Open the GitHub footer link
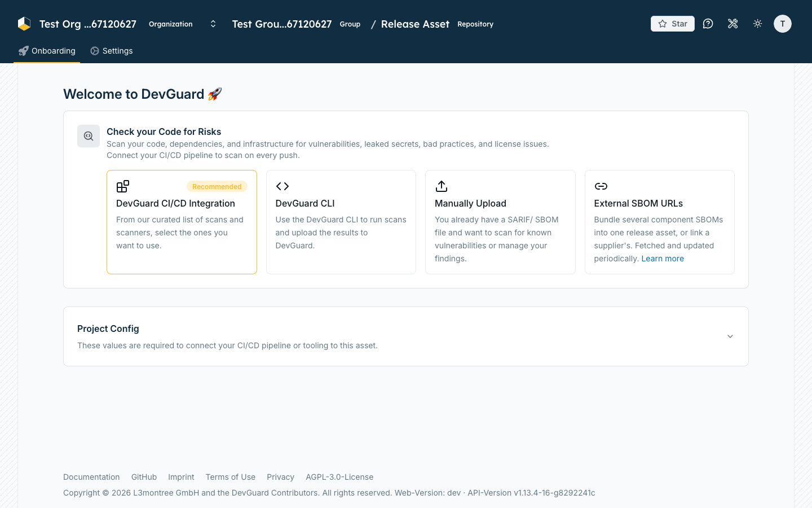812x508 pixels. click(144, 477)
